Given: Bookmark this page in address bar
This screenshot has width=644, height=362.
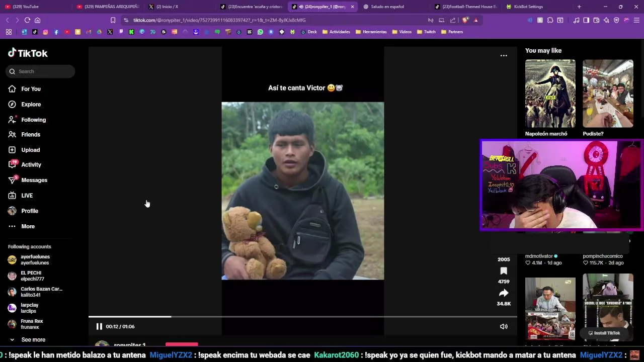Looking at the screenshot, I should click(x=113, y=20).
